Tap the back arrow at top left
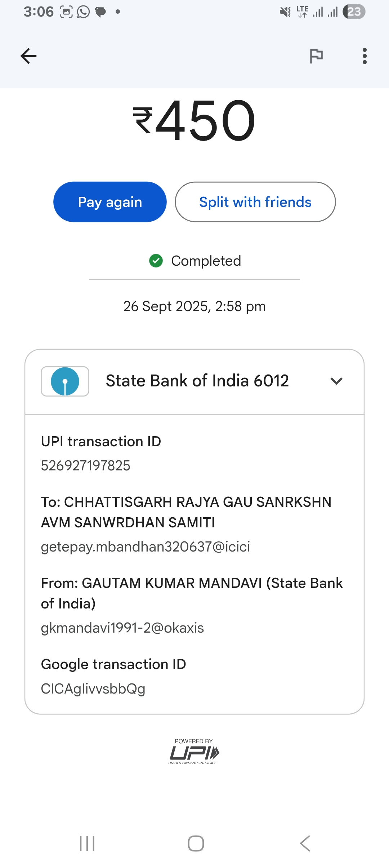 [28, 56]
